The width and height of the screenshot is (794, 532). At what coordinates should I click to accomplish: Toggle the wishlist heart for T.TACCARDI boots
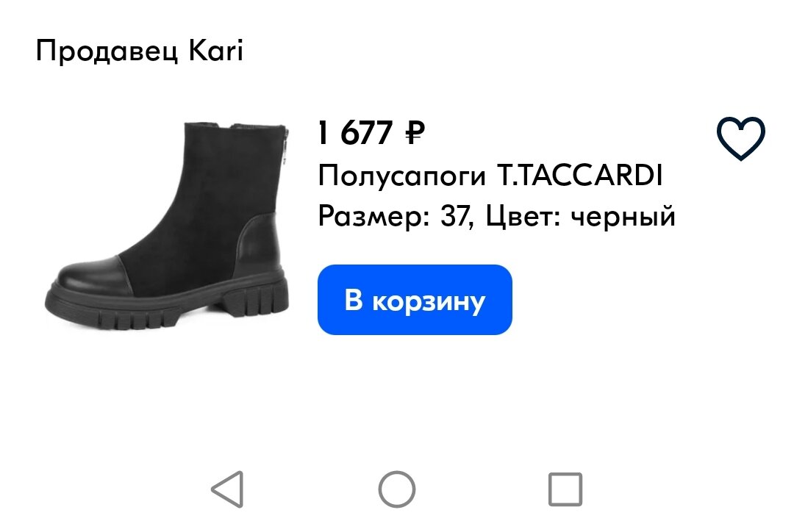(740, 139)
